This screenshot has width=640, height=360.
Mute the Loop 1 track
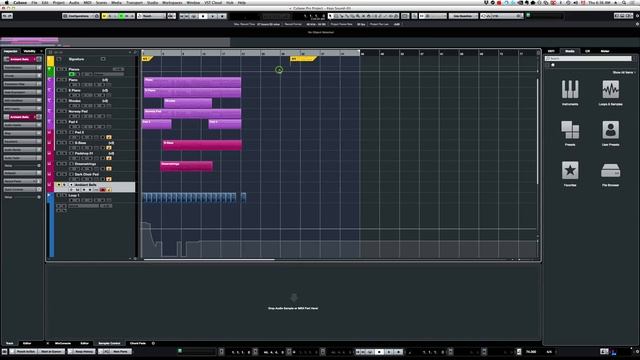[x=58, y=195]
